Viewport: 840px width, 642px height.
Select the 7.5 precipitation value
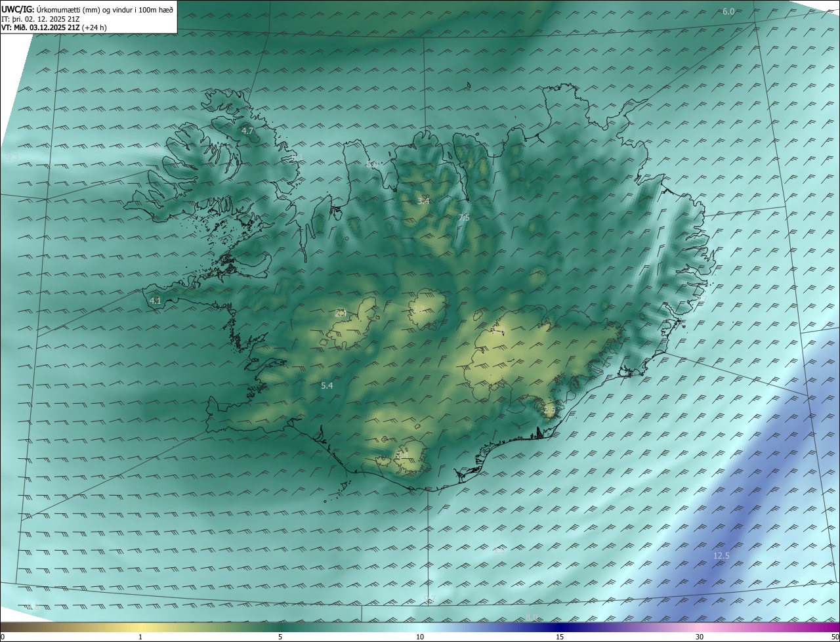tap(464, 217)
